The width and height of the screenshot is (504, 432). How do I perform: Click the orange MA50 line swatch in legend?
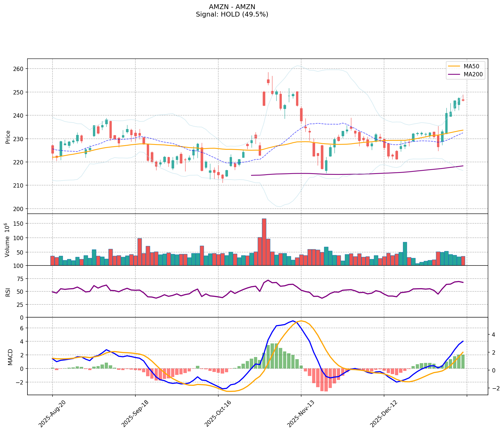(454, 66)
